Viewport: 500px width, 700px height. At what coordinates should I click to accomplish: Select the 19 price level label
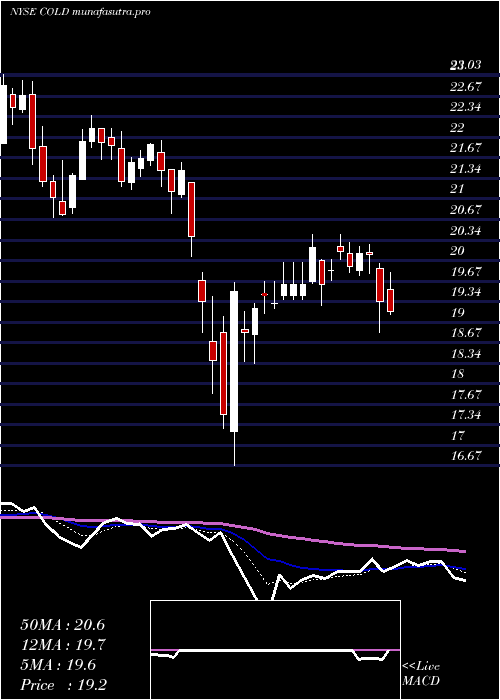tap(458, 312)
